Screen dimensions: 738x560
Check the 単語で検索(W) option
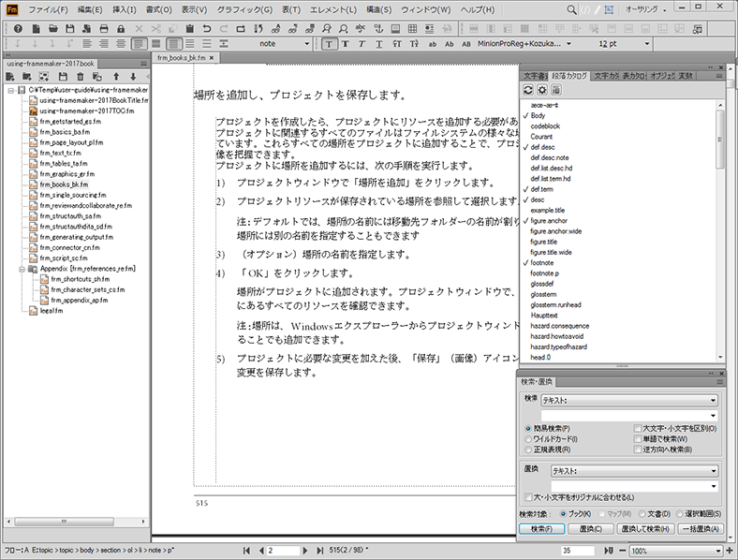coord(637,438)
